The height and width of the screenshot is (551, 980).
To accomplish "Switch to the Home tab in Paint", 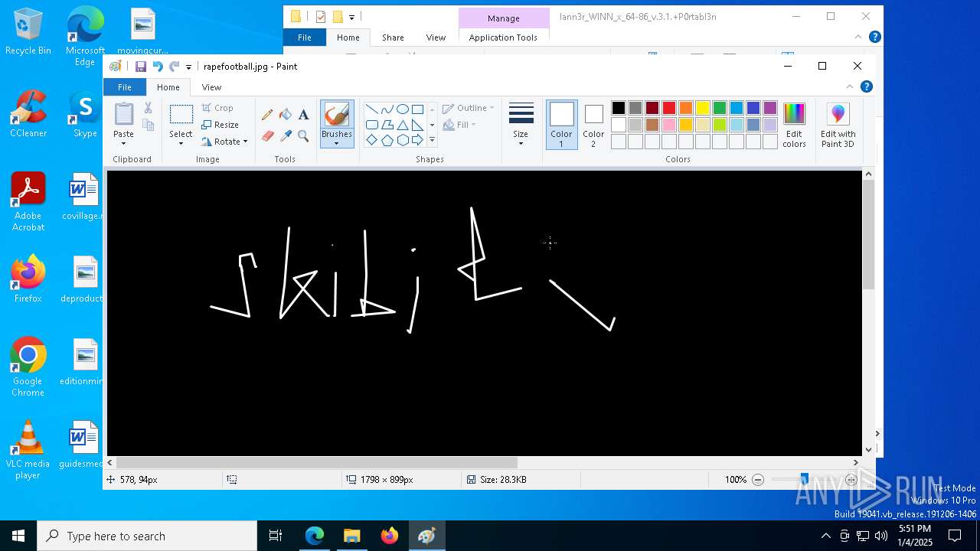I will [168, 87].
